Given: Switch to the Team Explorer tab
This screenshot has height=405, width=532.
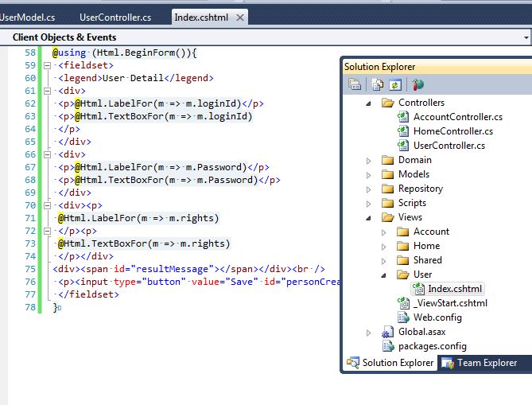Looking at the screenshot, I should (480, 363).
